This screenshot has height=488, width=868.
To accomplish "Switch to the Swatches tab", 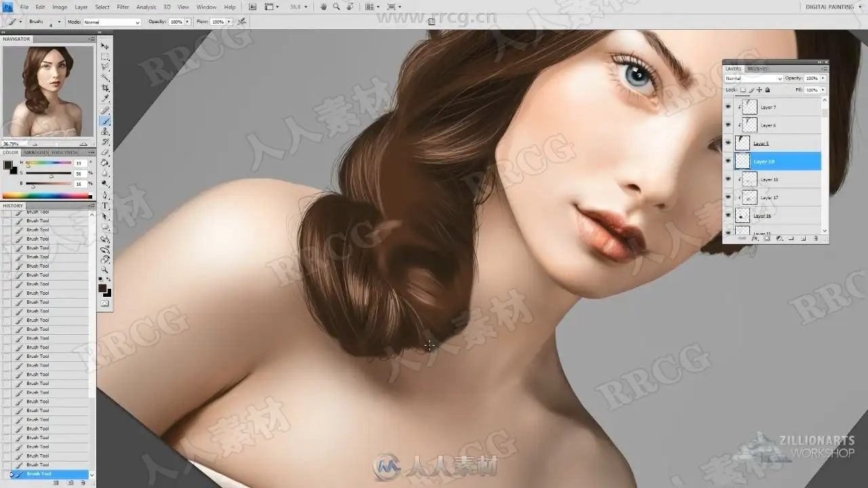I will (x=37, y=152).
